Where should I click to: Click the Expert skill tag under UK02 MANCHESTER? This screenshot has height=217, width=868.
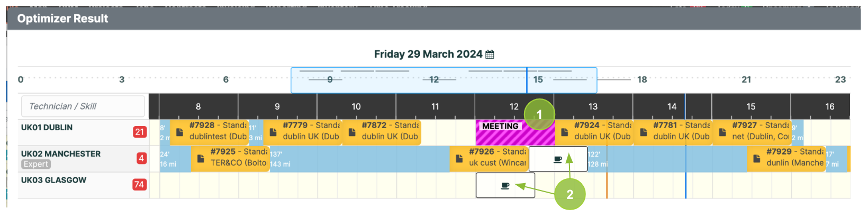pyautogui.click(x=36, y=164)
